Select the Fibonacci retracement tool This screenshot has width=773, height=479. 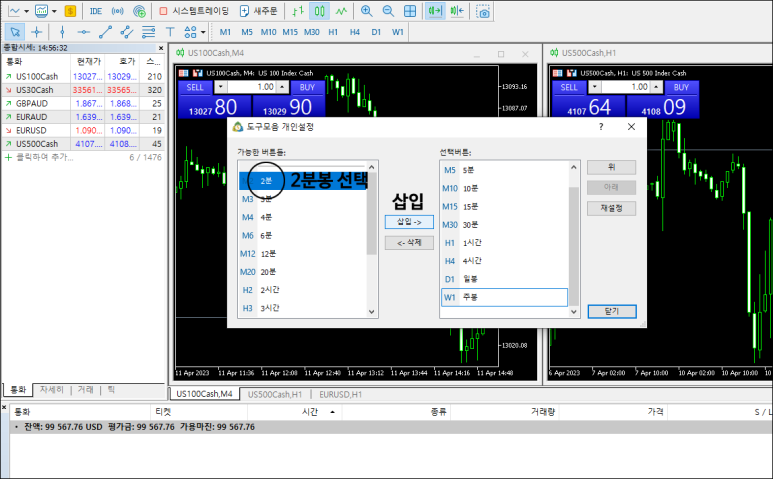coord(148,32)
